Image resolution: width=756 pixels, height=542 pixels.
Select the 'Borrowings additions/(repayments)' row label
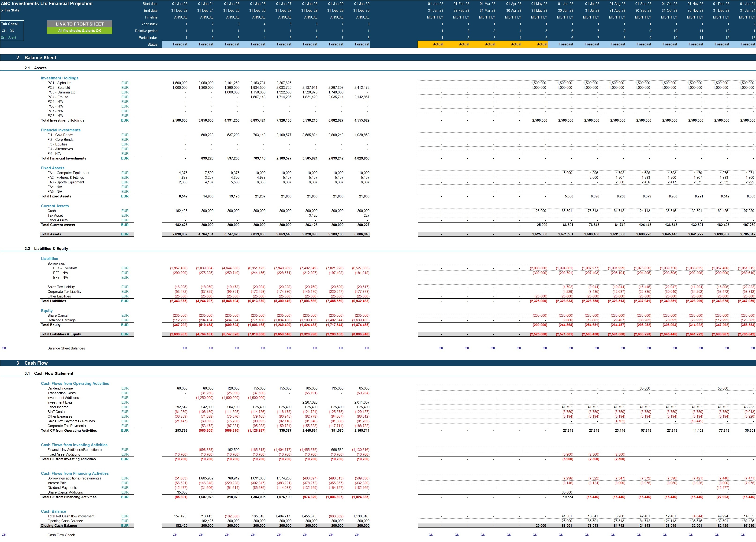pyautogui.click(x=74, y=478)
